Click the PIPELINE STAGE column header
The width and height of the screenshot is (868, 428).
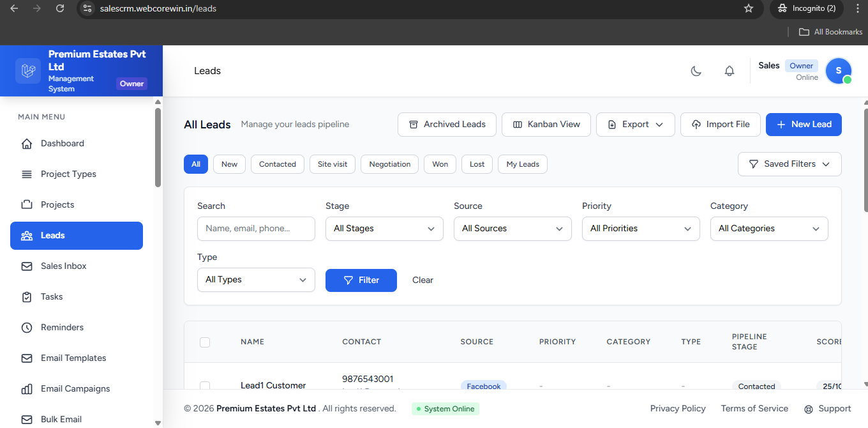pyautogui.click(x=749, y=342)
